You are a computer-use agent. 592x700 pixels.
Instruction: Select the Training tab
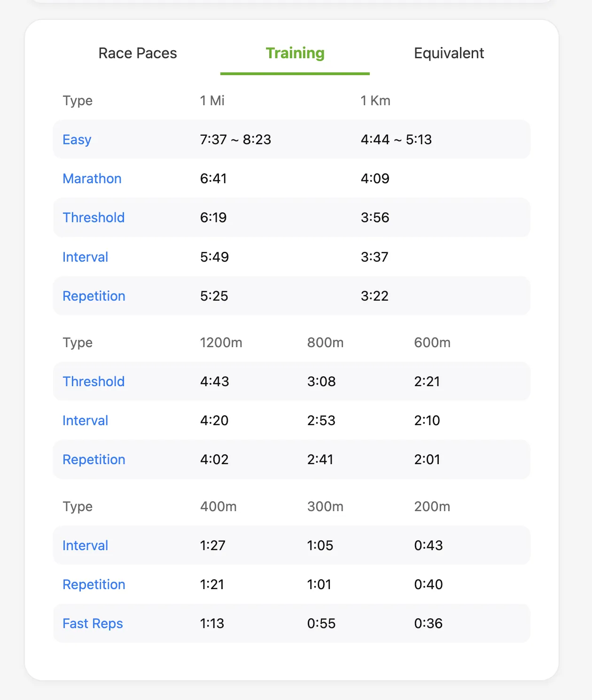[295, 54]
